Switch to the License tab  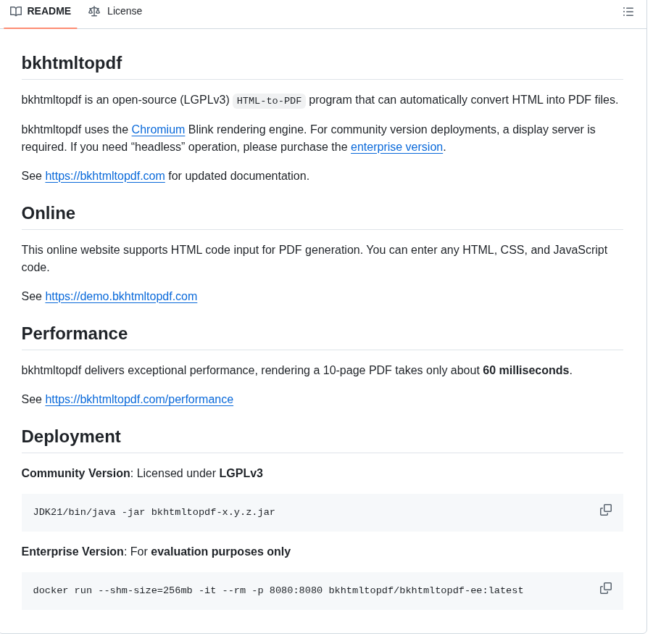pyautogui.click(x=125, y=11)
